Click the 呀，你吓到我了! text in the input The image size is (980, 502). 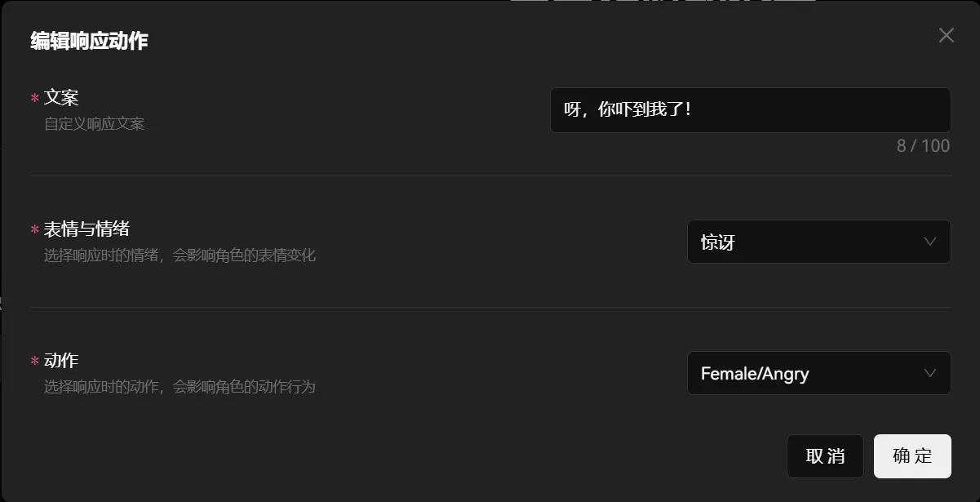(627, 109)
